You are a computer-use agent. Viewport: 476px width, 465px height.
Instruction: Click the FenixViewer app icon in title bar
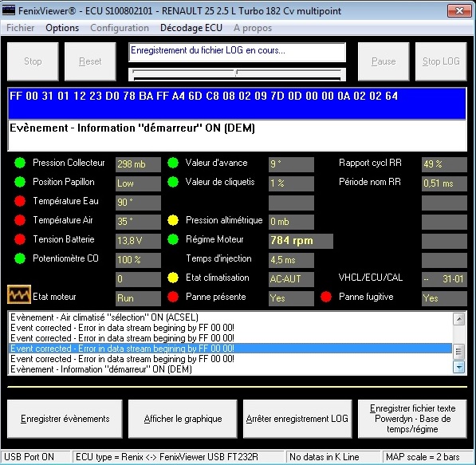click(9, 10)
